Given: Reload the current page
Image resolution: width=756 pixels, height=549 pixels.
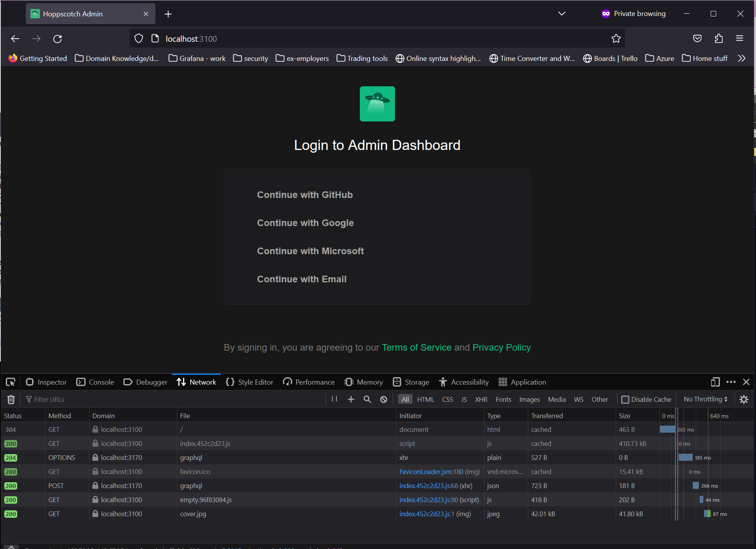Looking at the screenshot, I should point(57,39).
